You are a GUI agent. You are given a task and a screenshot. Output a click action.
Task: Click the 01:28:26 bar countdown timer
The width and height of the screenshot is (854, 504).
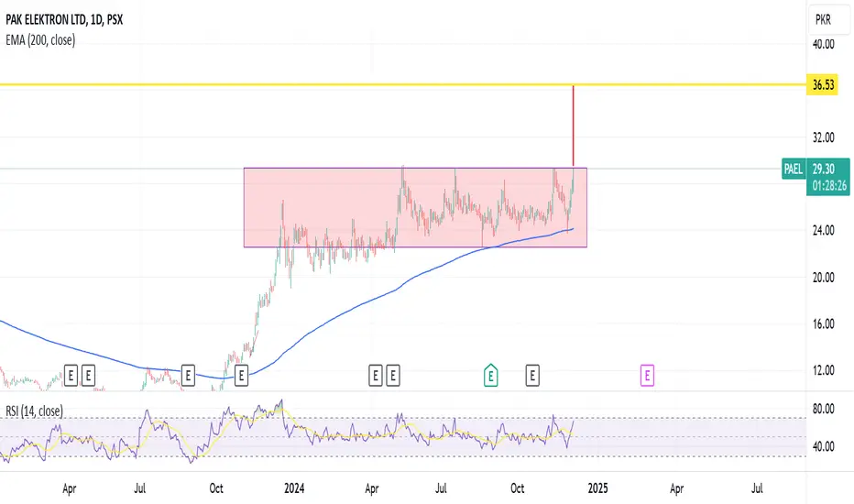(829, 186)
